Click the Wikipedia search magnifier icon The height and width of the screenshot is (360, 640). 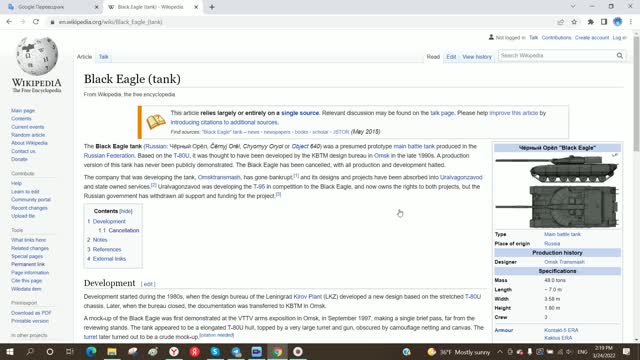(620, 56)
